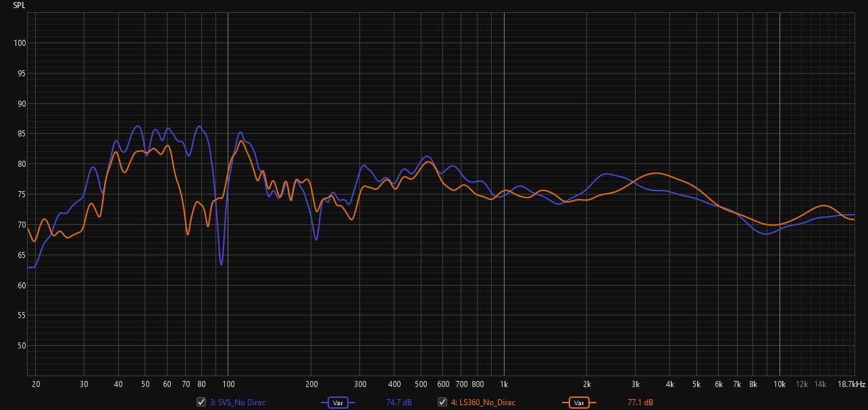
Task: Click the 10k frequency axis tick label
Action: [x=780, y=384]
